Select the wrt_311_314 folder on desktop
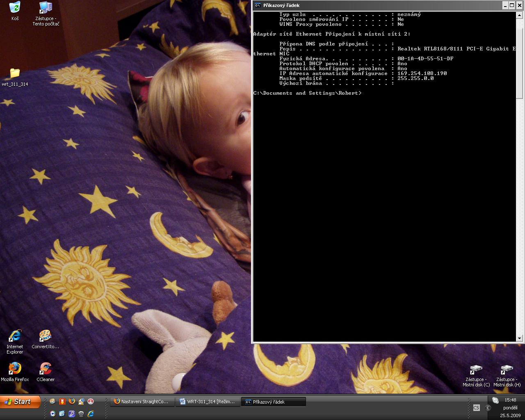525x420 pixels. click(x=15, y=77)
